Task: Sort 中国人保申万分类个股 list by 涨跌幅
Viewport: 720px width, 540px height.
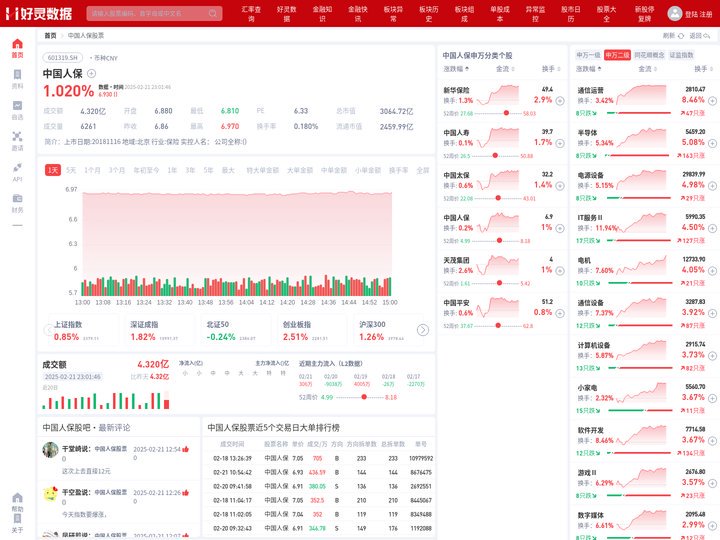Action: (x=456, y=69)
